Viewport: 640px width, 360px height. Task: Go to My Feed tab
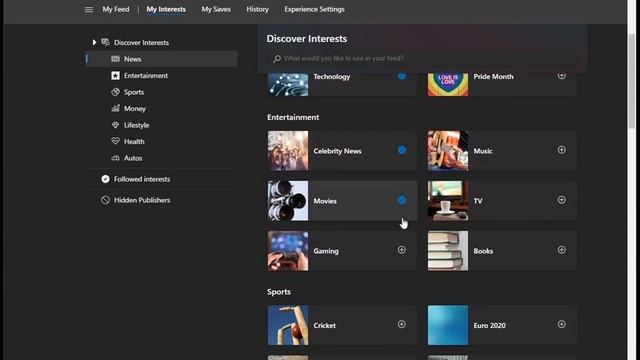point(116,9)
